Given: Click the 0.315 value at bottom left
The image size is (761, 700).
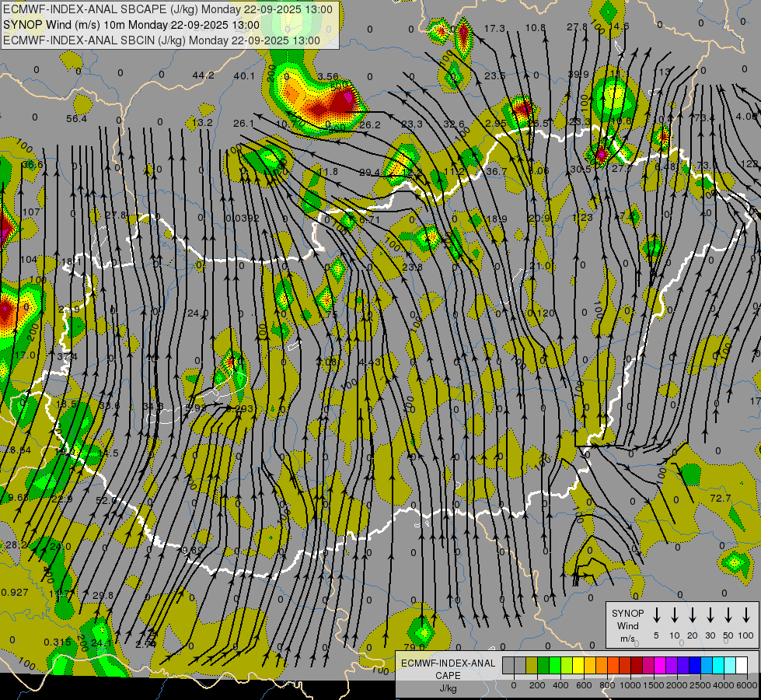Looking at the screenshot, I should point(58,642).
